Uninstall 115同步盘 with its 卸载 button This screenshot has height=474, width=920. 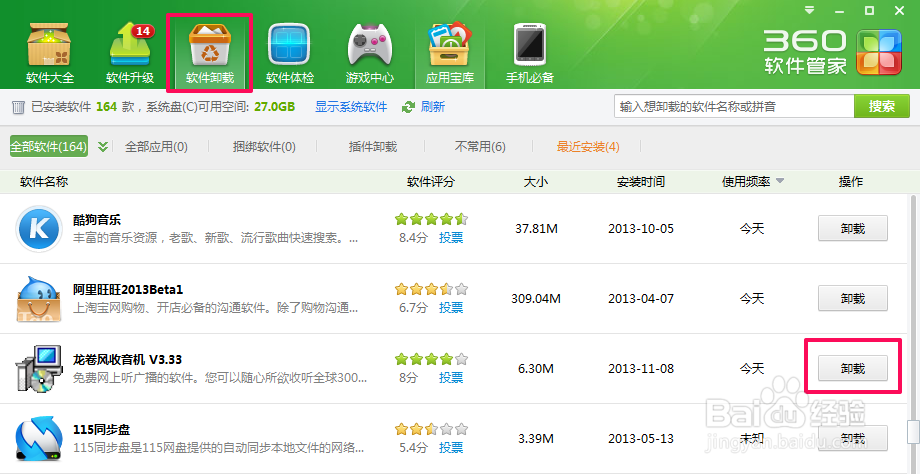853,438
